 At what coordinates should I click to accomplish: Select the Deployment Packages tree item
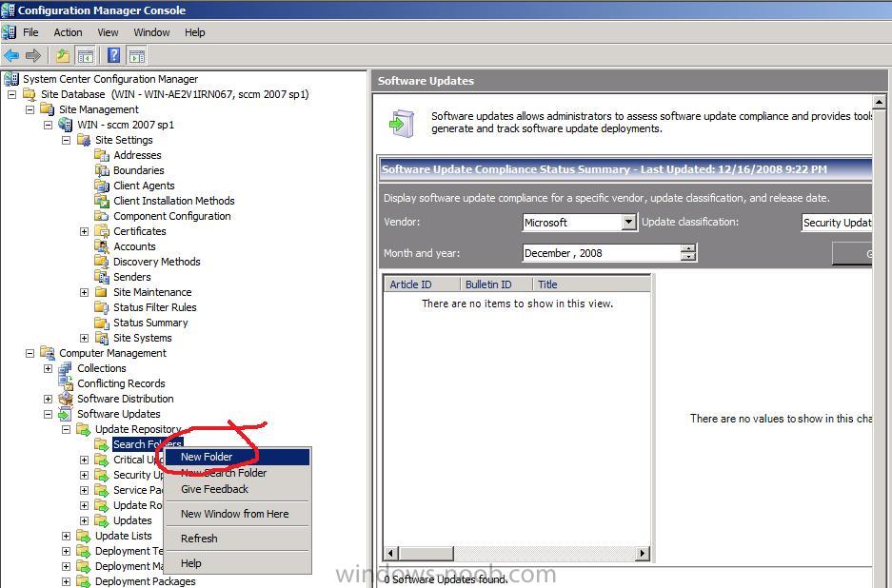145,581
